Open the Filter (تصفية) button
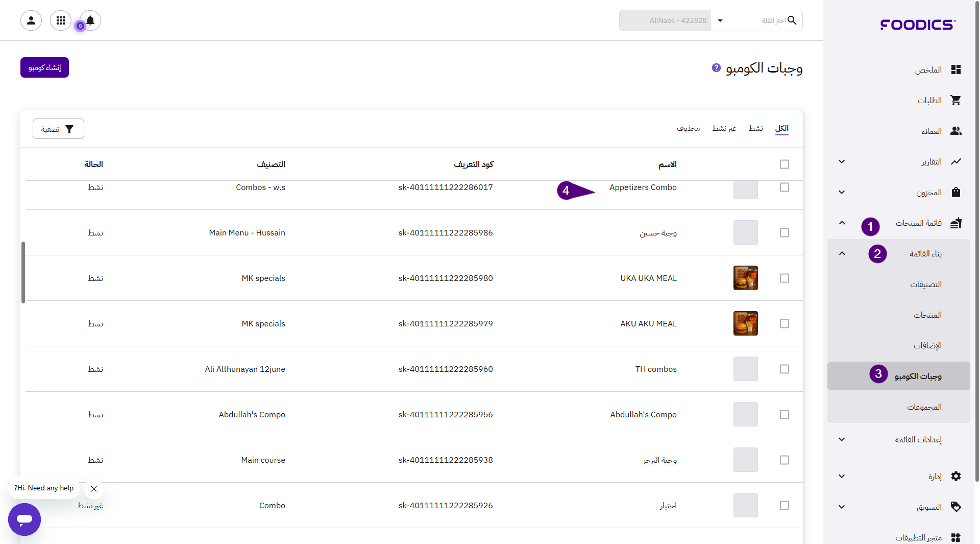 (x=58, y=129)
